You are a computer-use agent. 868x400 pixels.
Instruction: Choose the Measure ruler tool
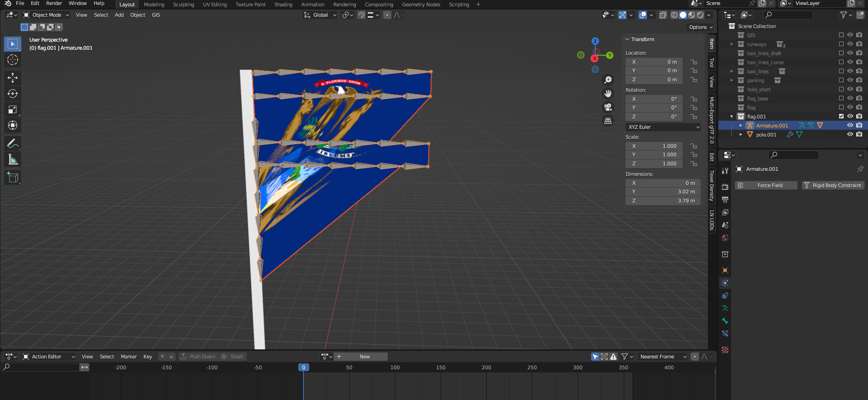pos(13,160)
